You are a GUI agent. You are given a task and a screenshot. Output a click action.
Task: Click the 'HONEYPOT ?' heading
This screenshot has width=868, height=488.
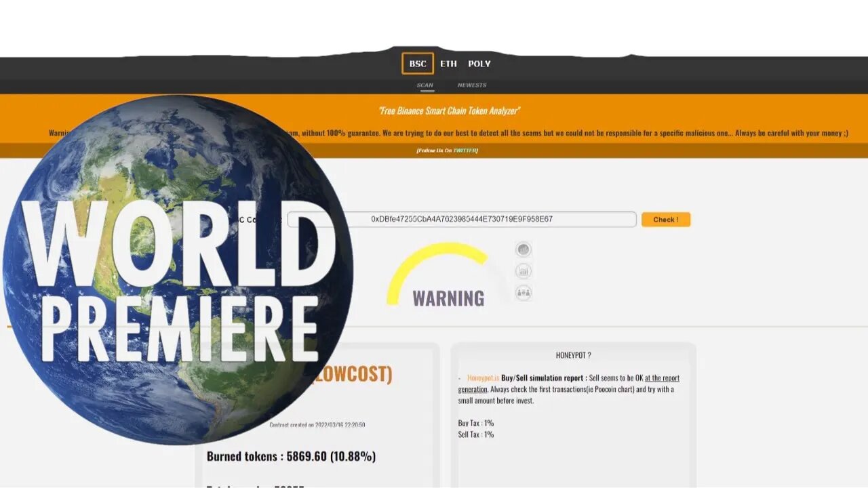click(574, 355)
